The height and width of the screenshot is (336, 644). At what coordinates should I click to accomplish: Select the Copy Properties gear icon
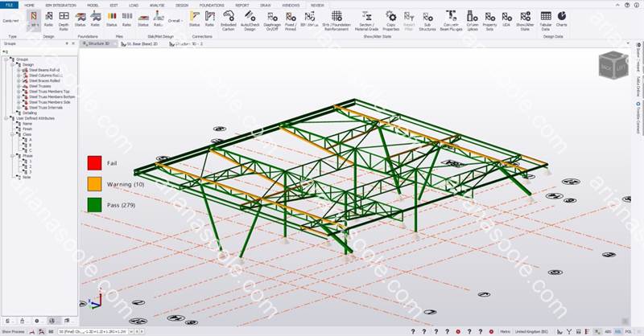click(390, 21)
